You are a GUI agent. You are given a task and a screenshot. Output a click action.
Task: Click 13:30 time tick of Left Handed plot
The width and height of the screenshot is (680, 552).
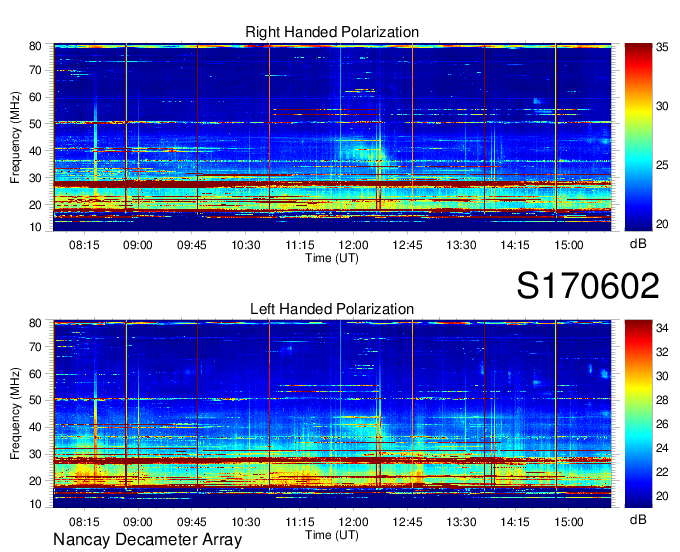click(x=461, y=522)
